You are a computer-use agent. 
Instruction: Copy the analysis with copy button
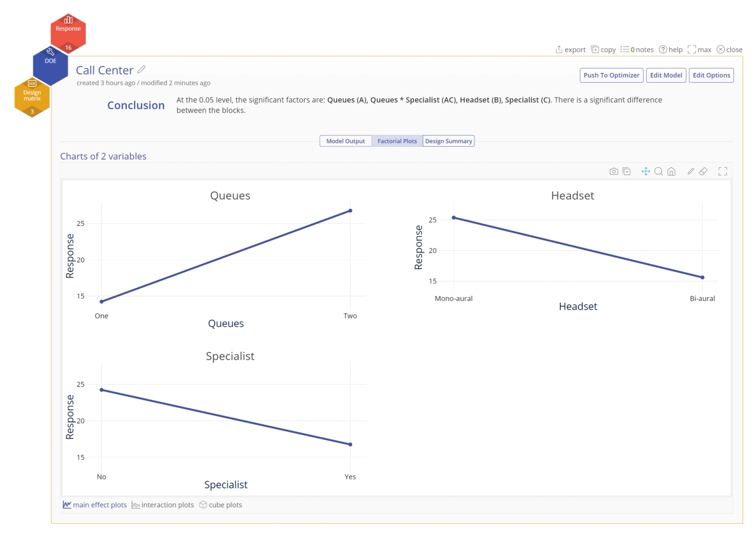(603, 49)
